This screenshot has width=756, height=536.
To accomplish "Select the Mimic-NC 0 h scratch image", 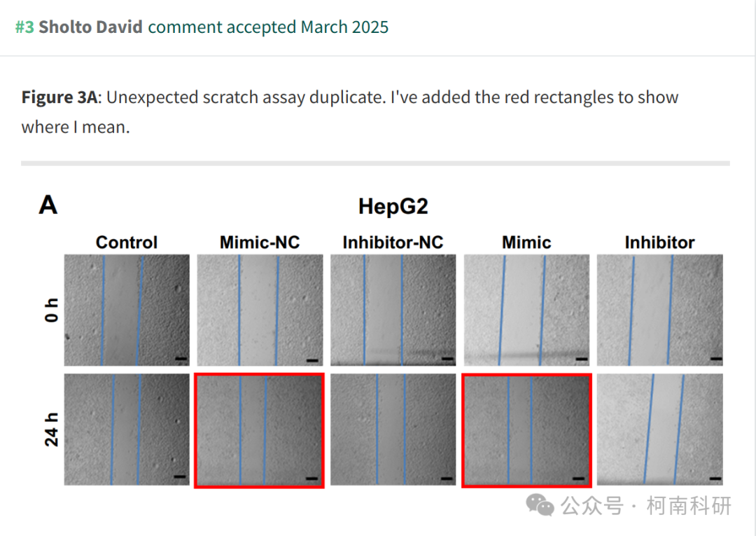I will click(x=260, y=310).
